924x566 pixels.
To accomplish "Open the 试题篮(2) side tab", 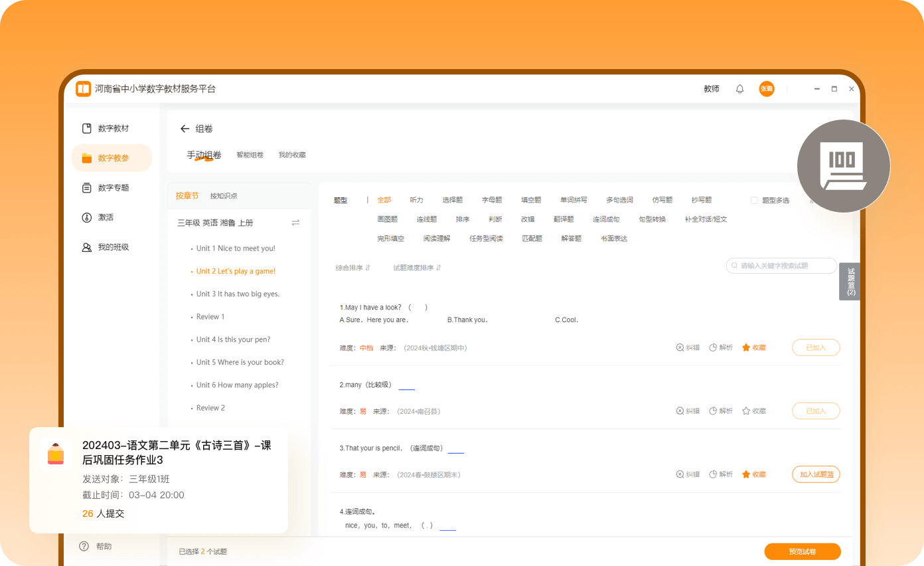I will [850, 282].
